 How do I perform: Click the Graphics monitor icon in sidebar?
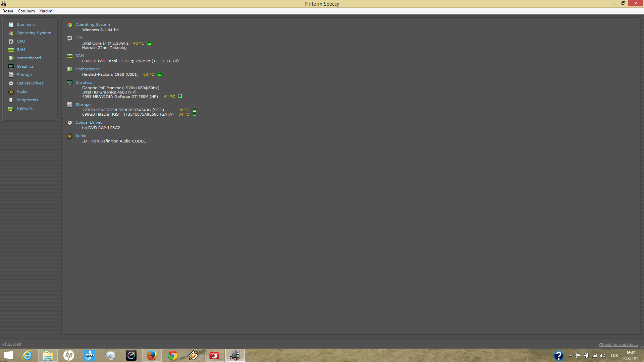[11, 66]
